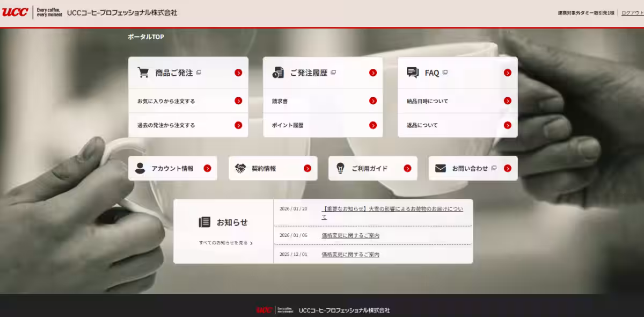Screen dimensions: 644x317
Task: Click the アカウント情報 person icon
Action: (140, 168)
